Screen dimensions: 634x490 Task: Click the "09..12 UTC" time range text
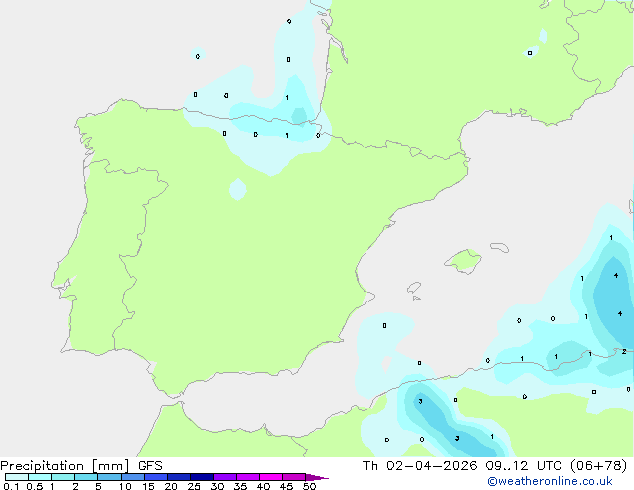tap(524, 466)
